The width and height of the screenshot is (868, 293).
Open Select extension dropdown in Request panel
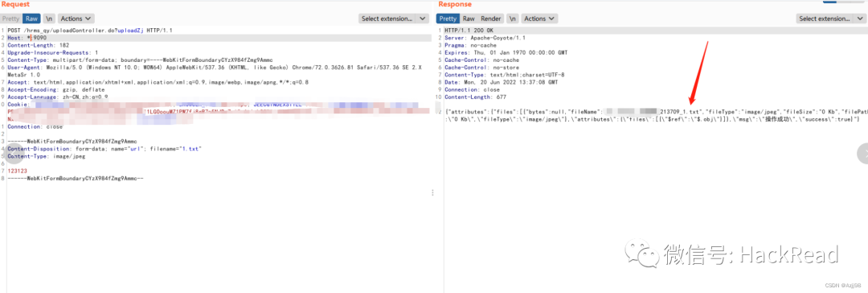click(x=387, y=19)
